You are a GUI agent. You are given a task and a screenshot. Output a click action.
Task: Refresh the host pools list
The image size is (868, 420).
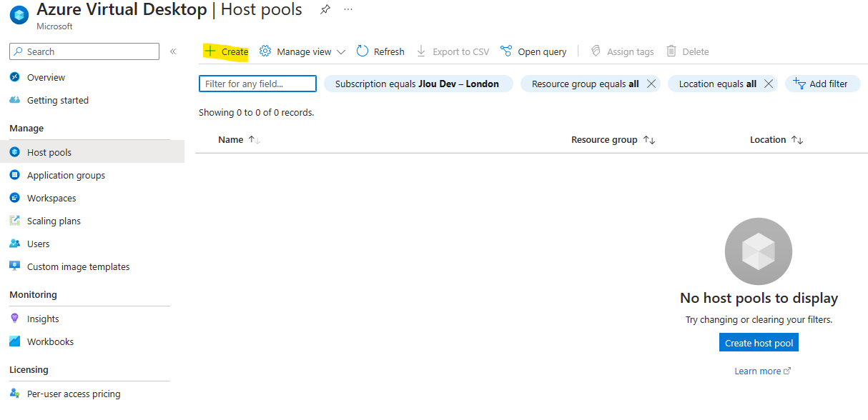click(389, 51)
